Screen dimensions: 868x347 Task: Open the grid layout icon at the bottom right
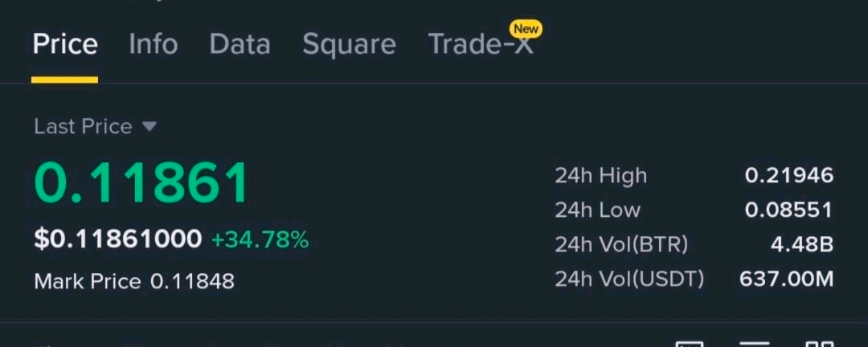[819, 344]
